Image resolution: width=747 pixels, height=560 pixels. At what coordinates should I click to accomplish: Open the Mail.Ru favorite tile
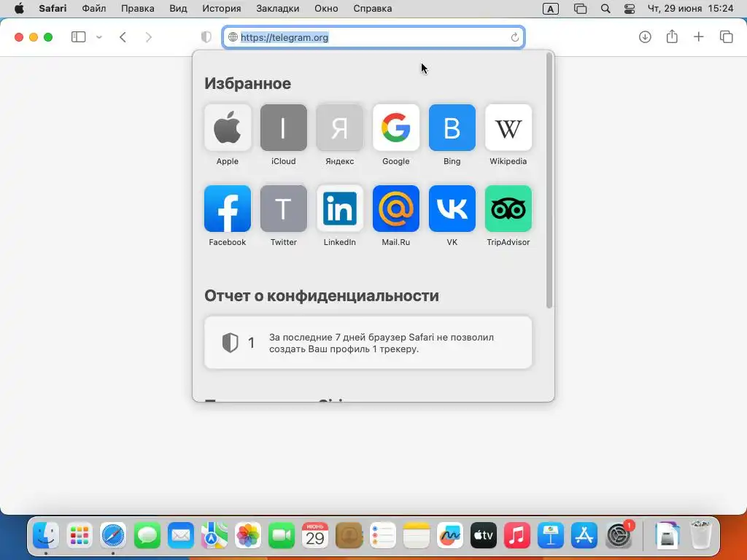tap(396, 209)
